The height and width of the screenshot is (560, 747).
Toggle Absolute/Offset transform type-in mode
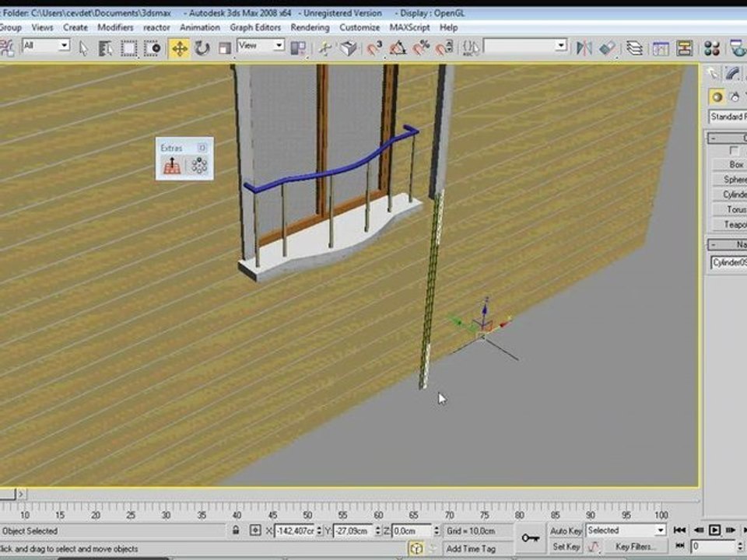click(x=255, y=530)
